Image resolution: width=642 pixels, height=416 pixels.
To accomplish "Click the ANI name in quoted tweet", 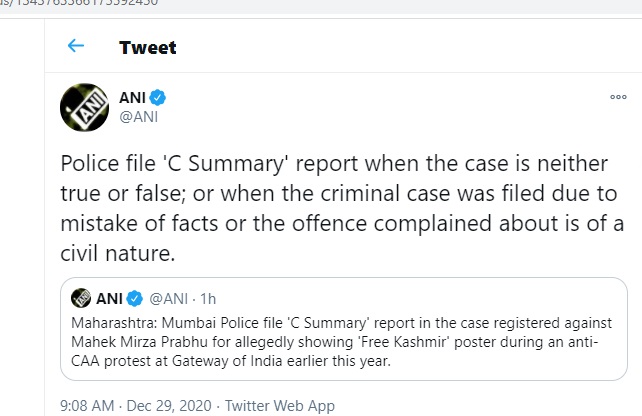I will tap(107, 297).
